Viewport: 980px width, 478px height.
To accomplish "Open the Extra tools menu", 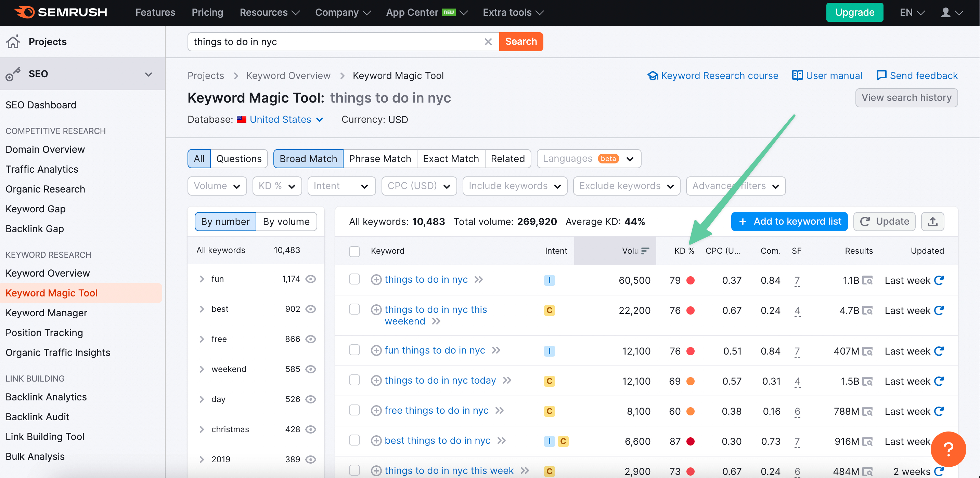I will (x=513, y=12).
